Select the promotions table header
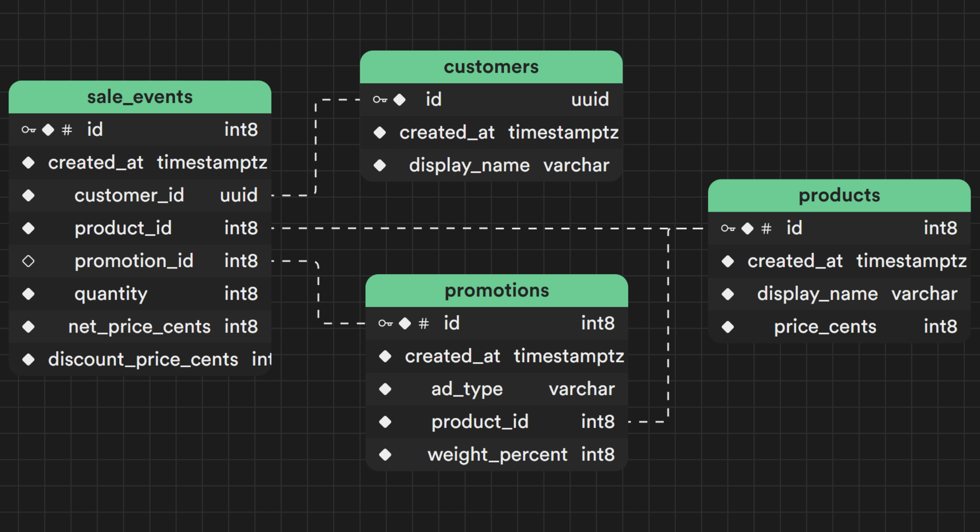This screenshot has width=980, height=532. (x=496, y=290)
